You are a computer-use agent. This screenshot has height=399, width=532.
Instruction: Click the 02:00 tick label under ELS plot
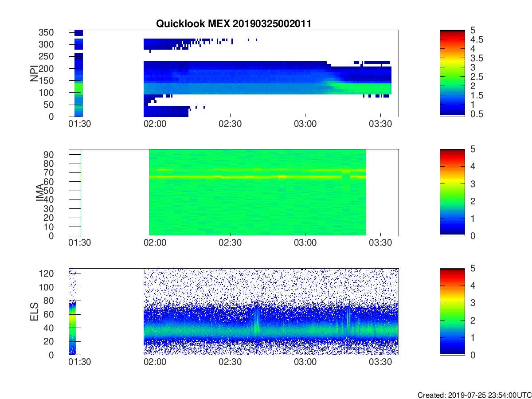[155, 363]
